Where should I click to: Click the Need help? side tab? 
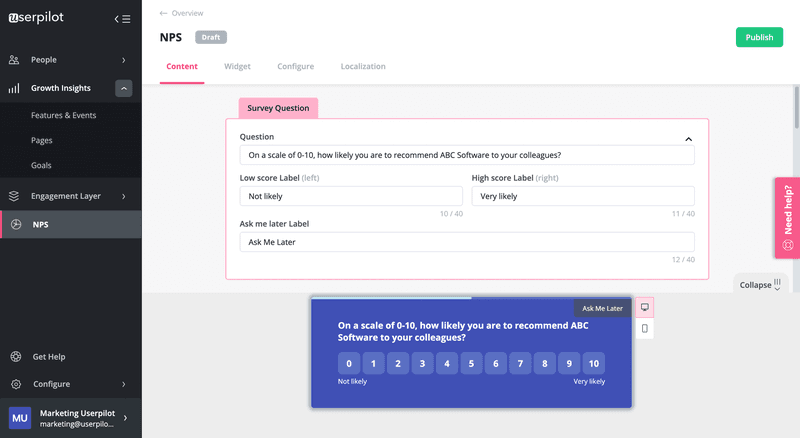pos(787,218)
